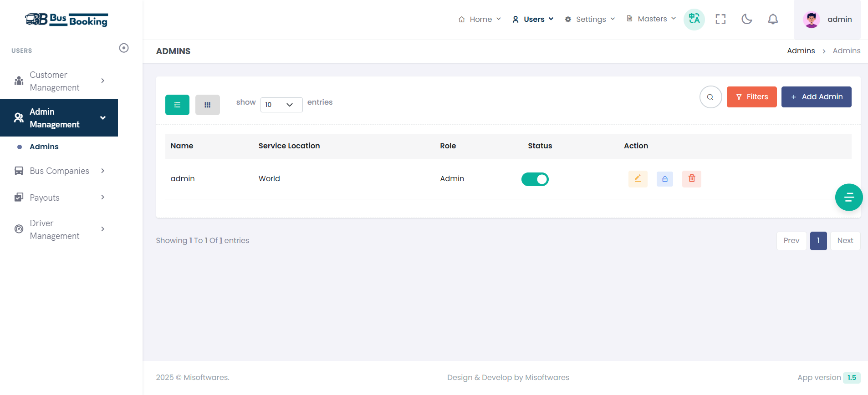Open the search magnifier button
The width and height of the screenshot is (868, 395).
pyautogui.click(x=710, y=97)
